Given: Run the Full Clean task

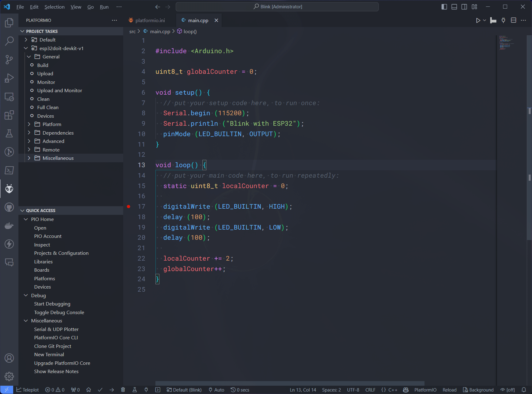Looking at the screenshot, I should click(48, 107).
